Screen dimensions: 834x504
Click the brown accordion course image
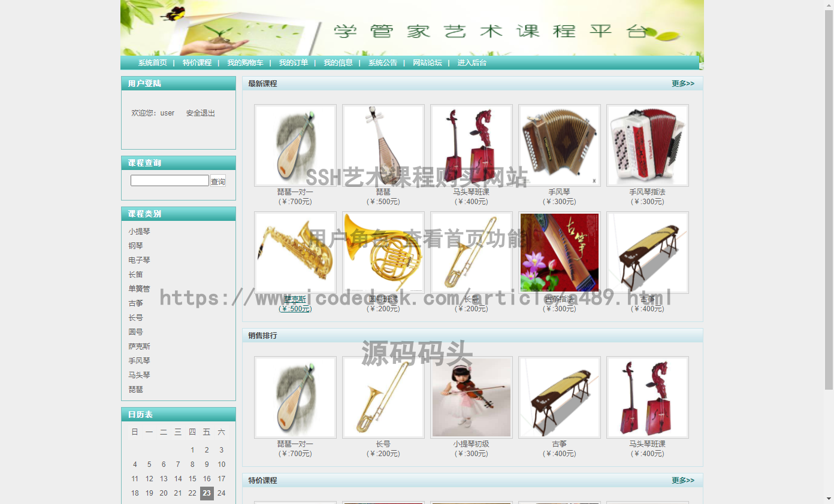(559, 145)
